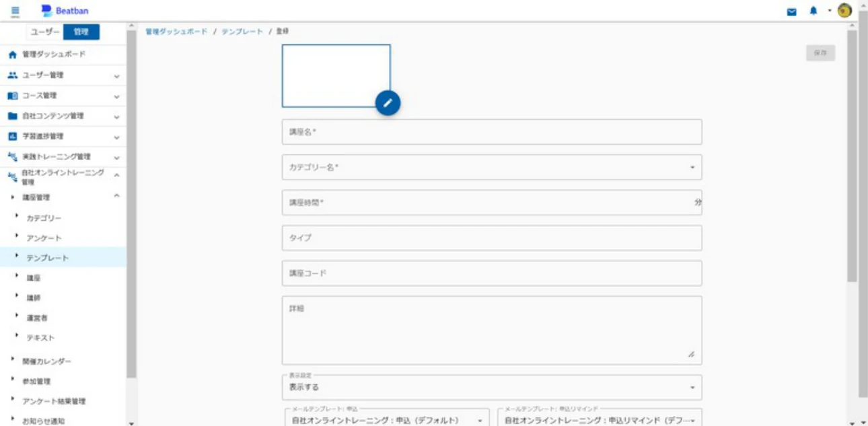Focus the 講座コード input field
Viewport: 868px width, 426px height.
pyautogui.click(x=492, y=273)
